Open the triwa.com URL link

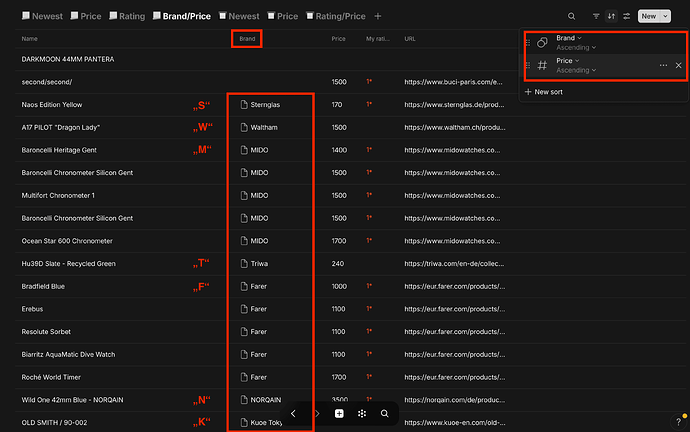pyautogui.click(x=454, y=264)
